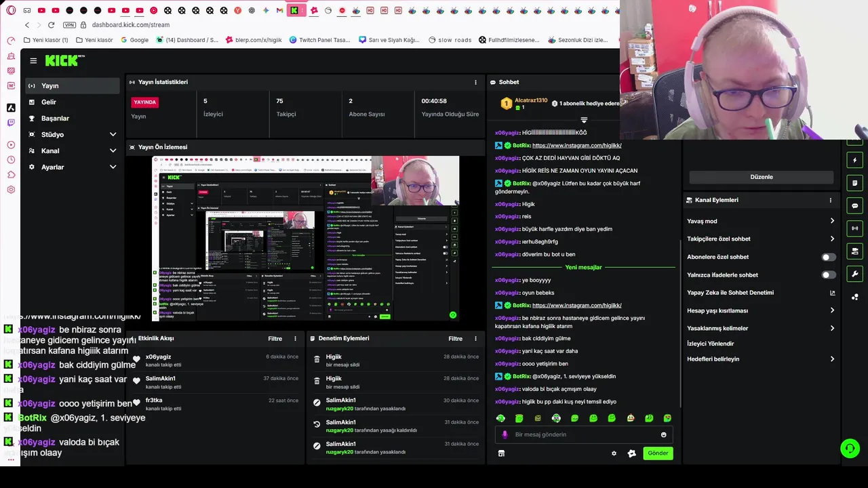Image resolution: width=868 pixels, height=488 pixels.
Task: Open the Opera logo menu
Action: point(11,10)
